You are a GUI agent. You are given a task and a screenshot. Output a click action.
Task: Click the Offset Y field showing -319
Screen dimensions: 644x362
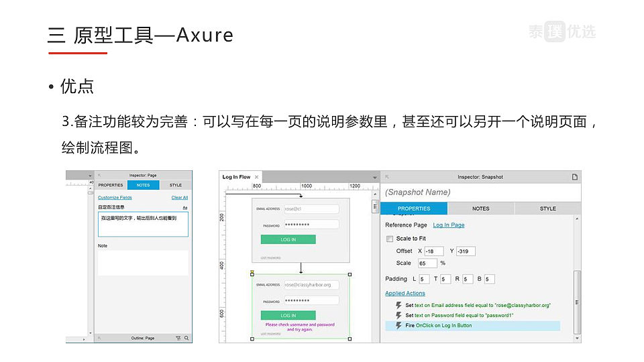coord(466,251)
